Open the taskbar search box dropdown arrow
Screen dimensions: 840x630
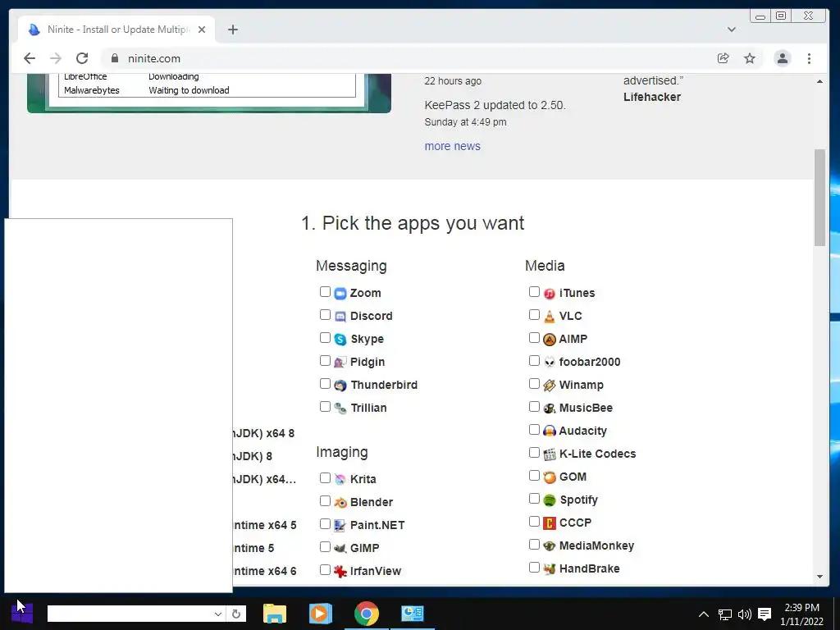coord(217,614)
